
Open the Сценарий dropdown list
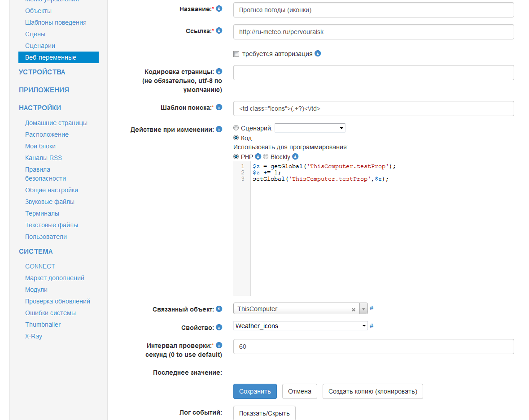point(310,128)
